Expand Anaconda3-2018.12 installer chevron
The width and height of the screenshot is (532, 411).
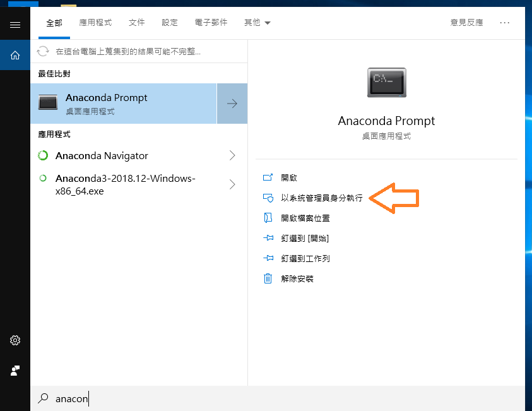point(232,184)
